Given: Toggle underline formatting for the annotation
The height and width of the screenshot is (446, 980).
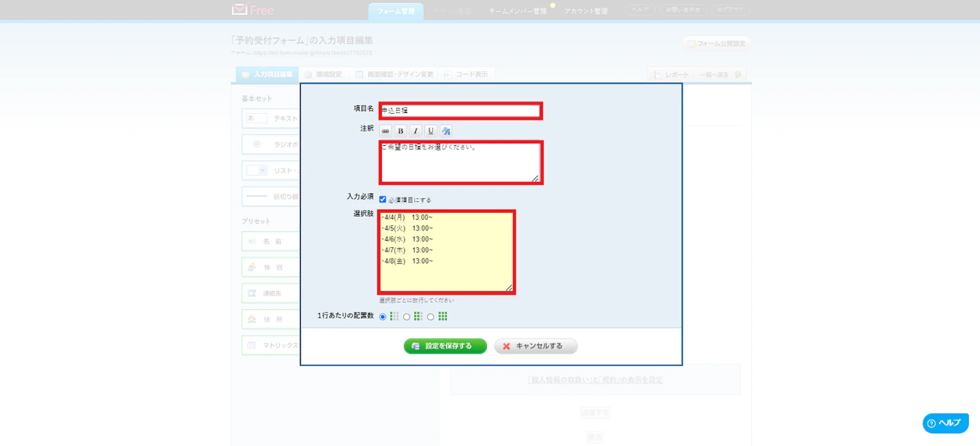Looking at the screenshot, I should (431, 131).
